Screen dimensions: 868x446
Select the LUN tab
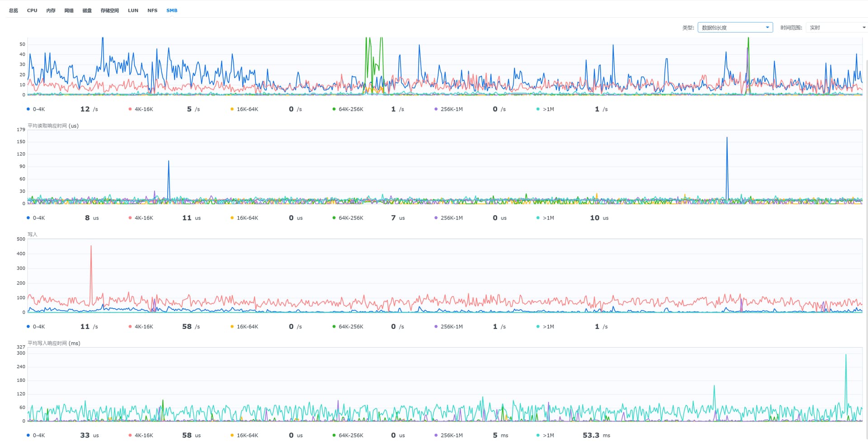point(133,10)
